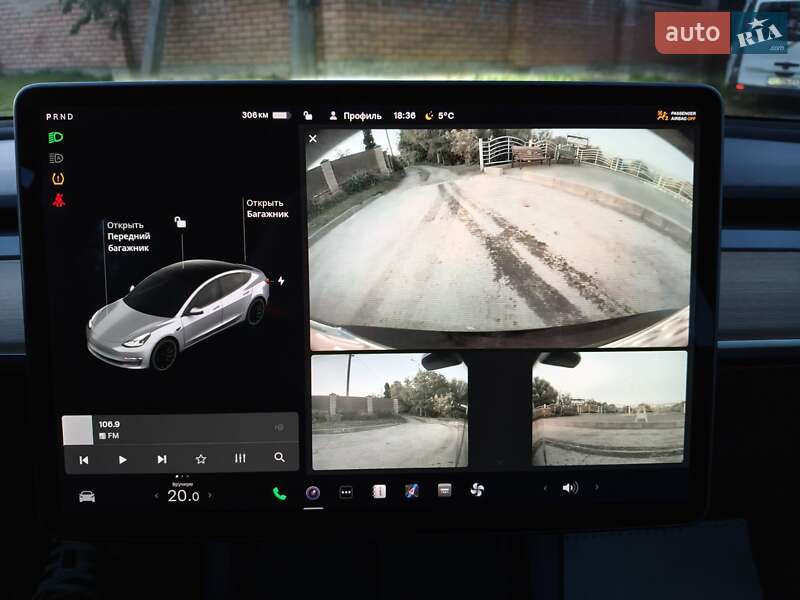The width and height of the screenshot is (800, 600).
Task: Tap the lock icon in the status bar
Action: click(x=307, y=114)
